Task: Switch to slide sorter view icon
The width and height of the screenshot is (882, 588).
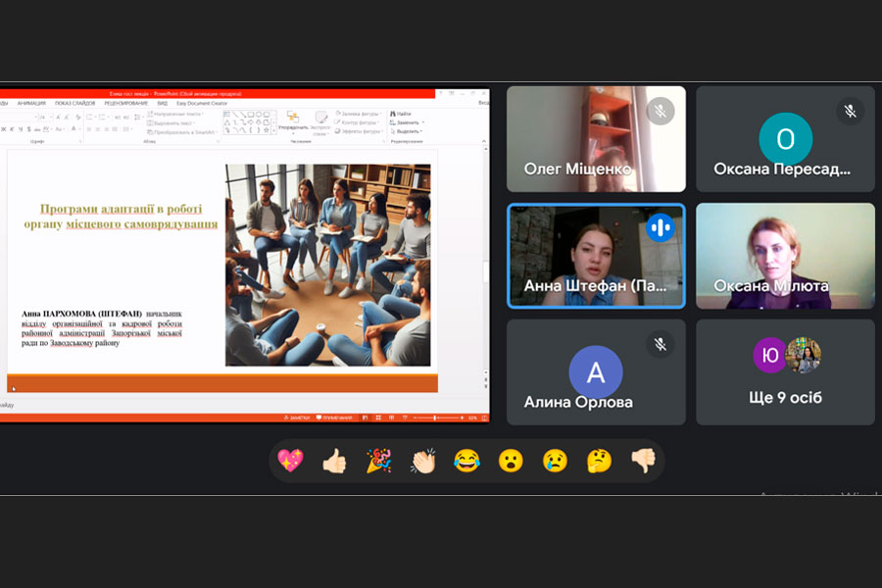Action: click(378, 417)
